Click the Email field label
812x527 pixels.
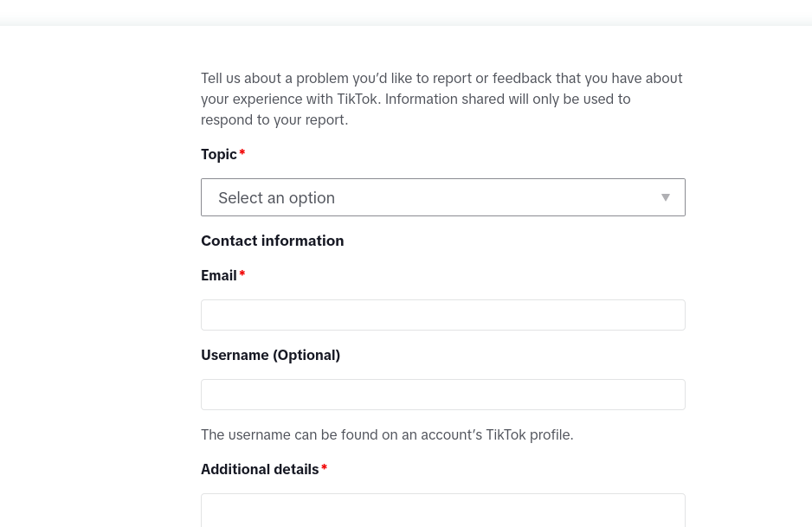(x=218, y=275)
